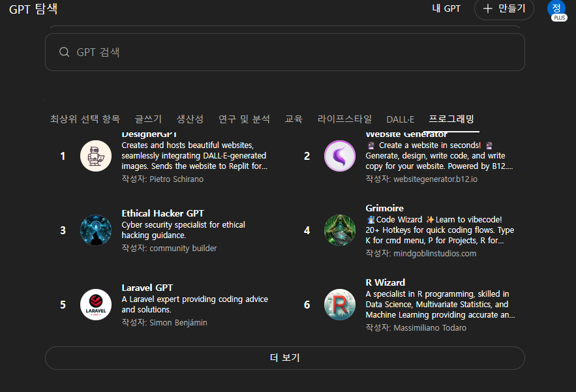Click the author text Simon Benjámin
This screenshot has height=392, width=576.
click(x=178, y=323)
